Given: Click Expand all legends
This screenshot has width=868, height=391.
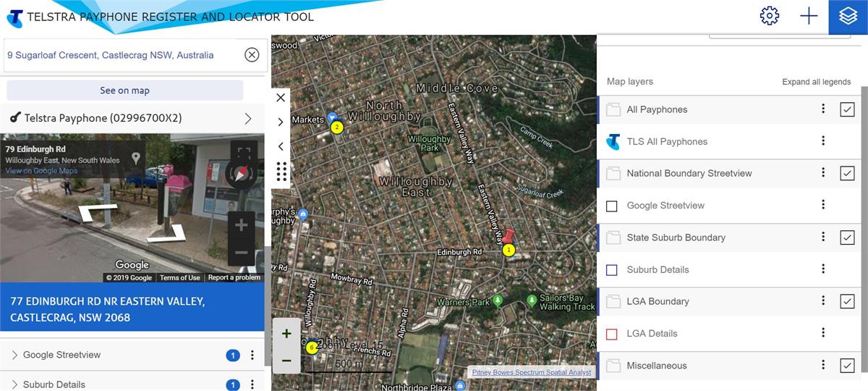Looking at the screenshot, I should (817, 82).
